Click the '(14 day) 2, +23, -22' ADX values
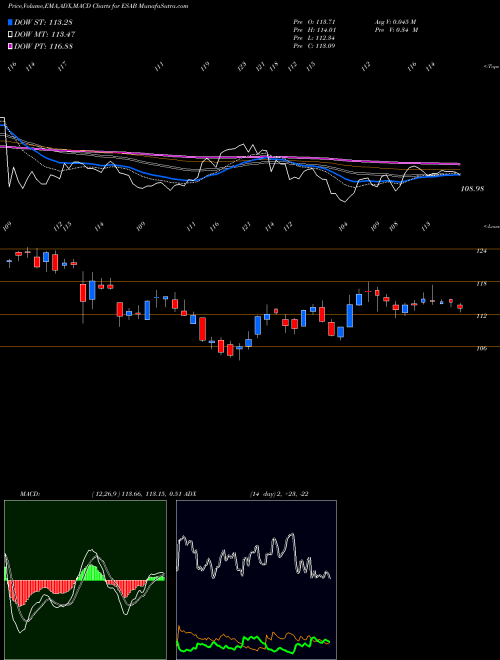This screenshot has width=500, height=660. click(279, 494)
